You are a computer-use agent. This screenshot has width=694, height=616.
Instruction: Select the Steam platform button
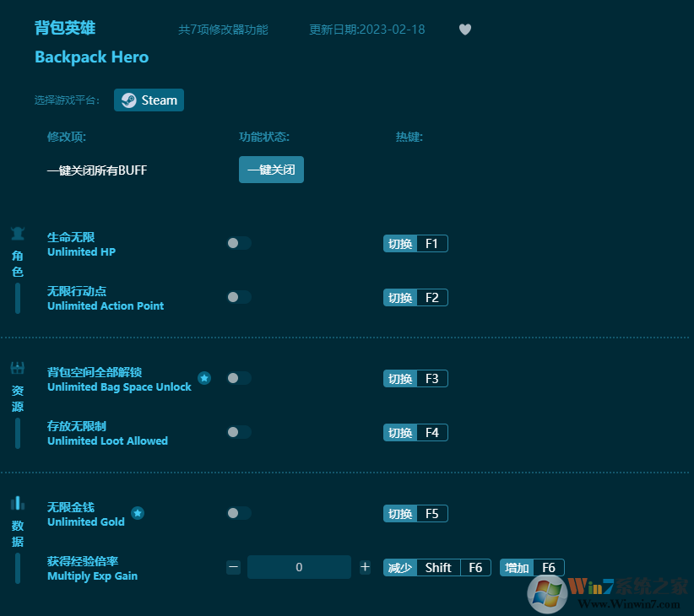pyautogui.click(x=149, y=100)
